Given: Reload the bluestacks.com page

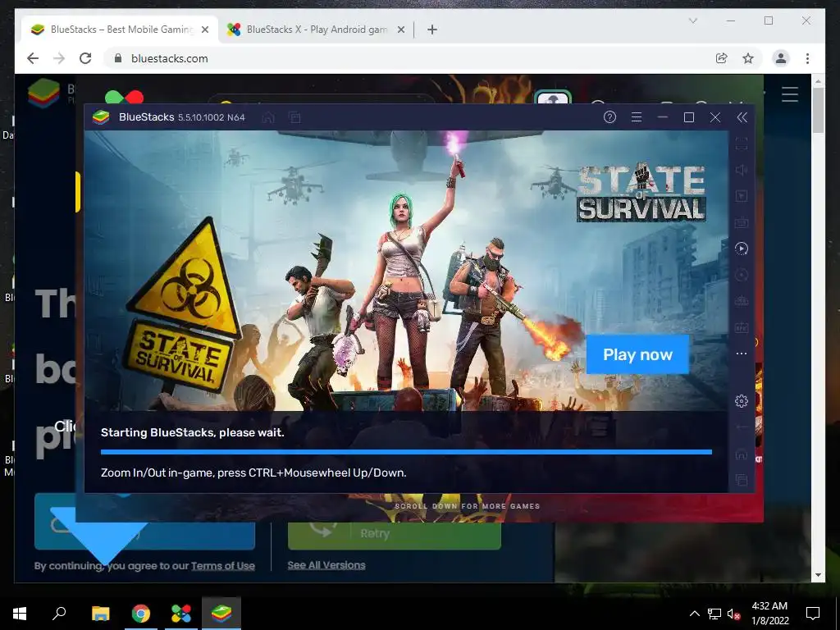Looking at the screenshot, I should click(x=85, y=58).
